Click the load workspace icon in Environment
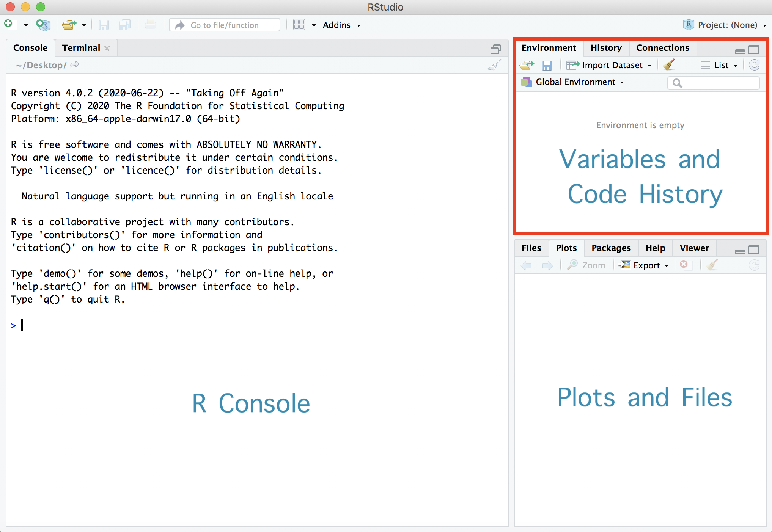Screen dimensions: 772x532 tap(527, 65)
